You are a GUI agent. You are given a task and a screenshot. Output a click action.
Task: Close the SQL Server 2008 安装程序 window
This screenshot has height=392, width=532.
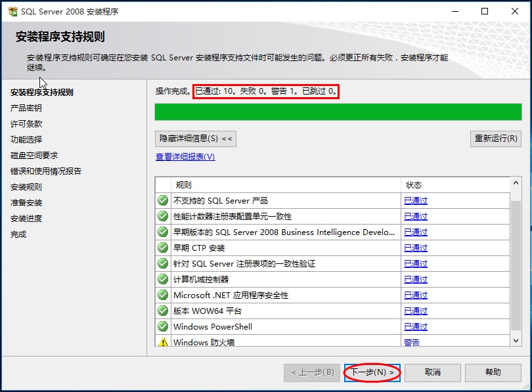tap(515, 11)
